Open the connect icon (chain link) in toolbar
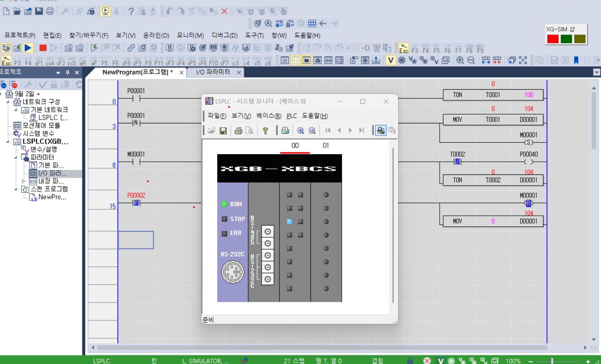Image resolution: width=601 pixels, height=364 pixels. point(131,48)
